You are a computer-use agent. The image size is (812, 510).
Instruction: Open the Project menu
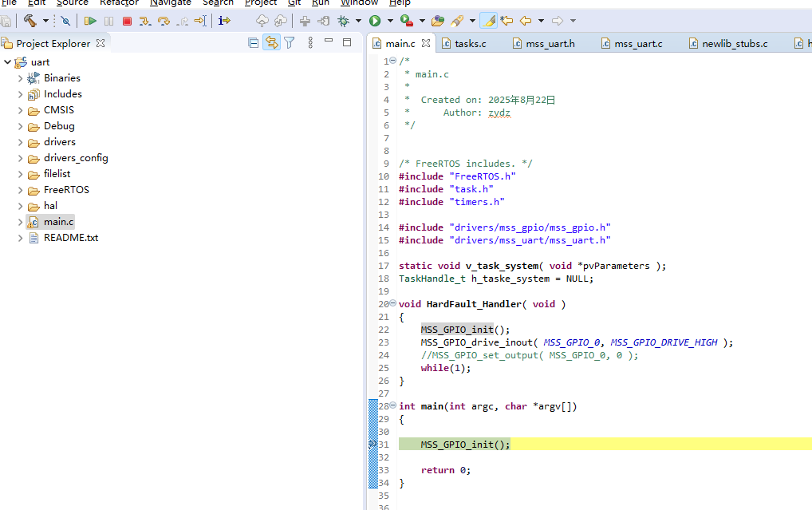coord(261,2)
